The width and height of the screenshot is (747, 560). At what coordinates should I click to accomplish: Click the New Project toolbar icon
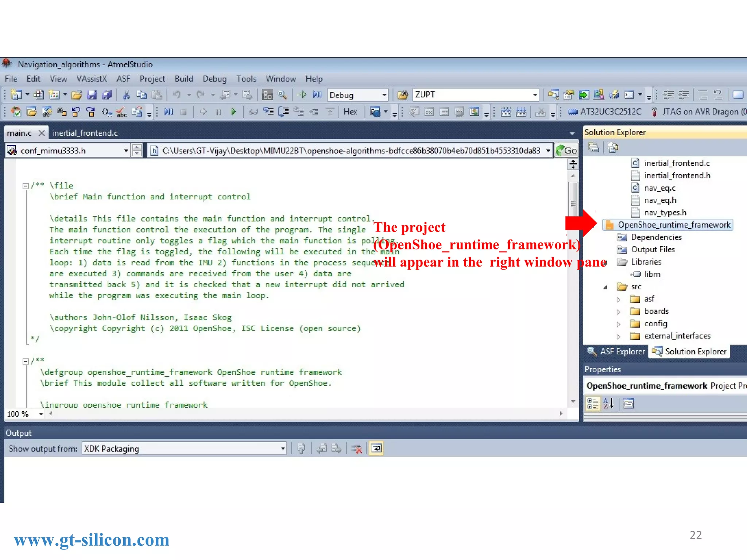pos(16,95)
